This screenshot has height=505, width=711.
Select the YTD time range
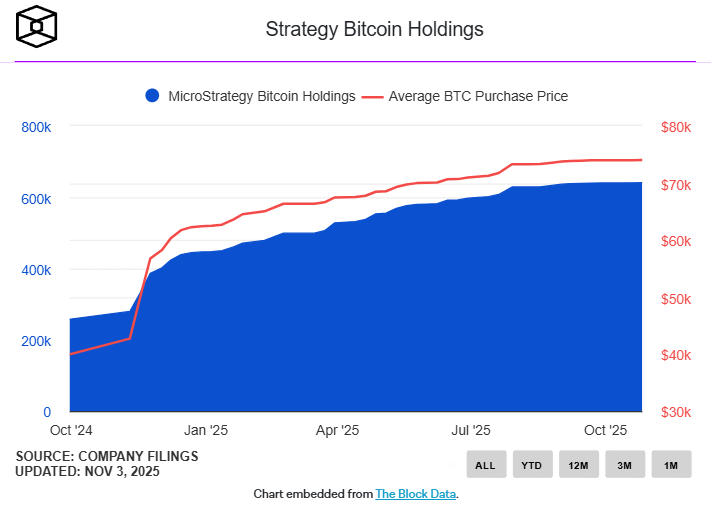click(532, 465)
